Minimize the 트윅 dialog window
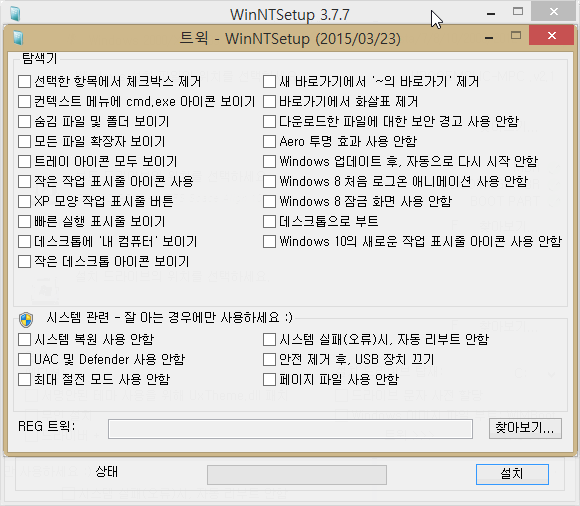The width and height of the screenshot is (580, 506). pyautogui.click(x=489, y=37)
